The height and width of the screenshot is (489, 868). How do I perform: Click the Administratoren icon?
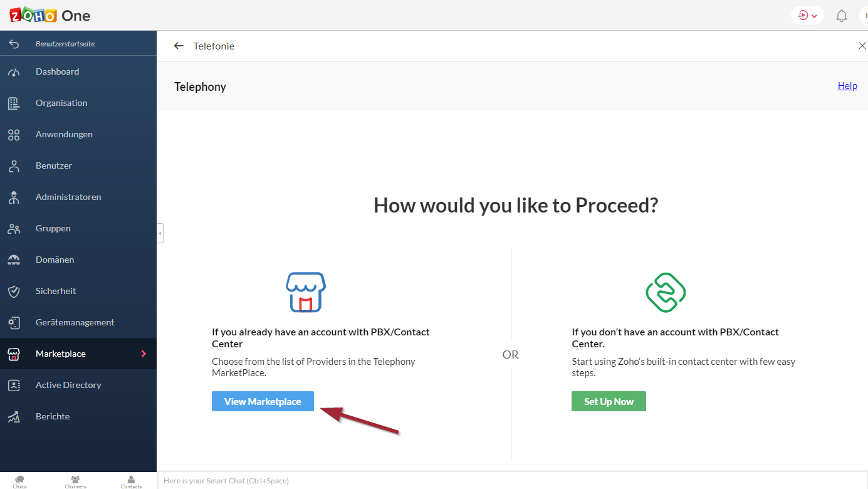click(14, 197)
